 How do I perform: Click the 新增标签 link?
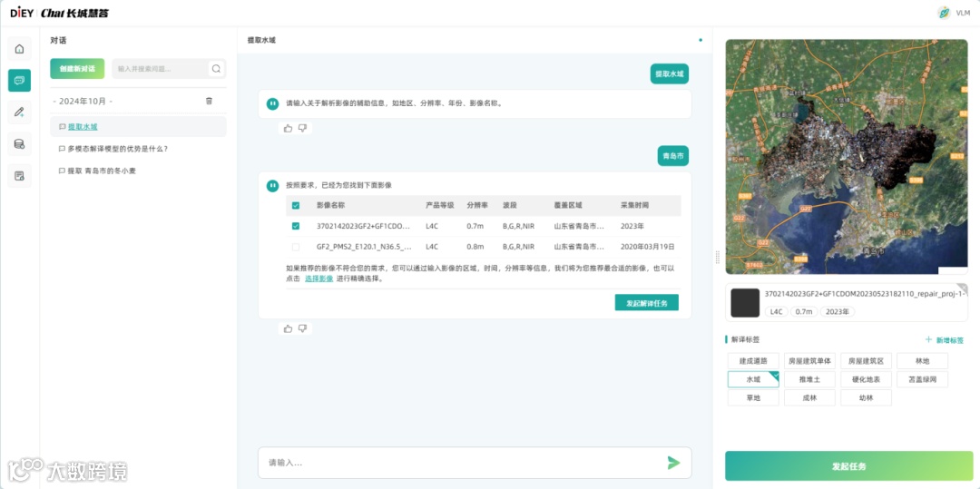[x=949, y=340]
